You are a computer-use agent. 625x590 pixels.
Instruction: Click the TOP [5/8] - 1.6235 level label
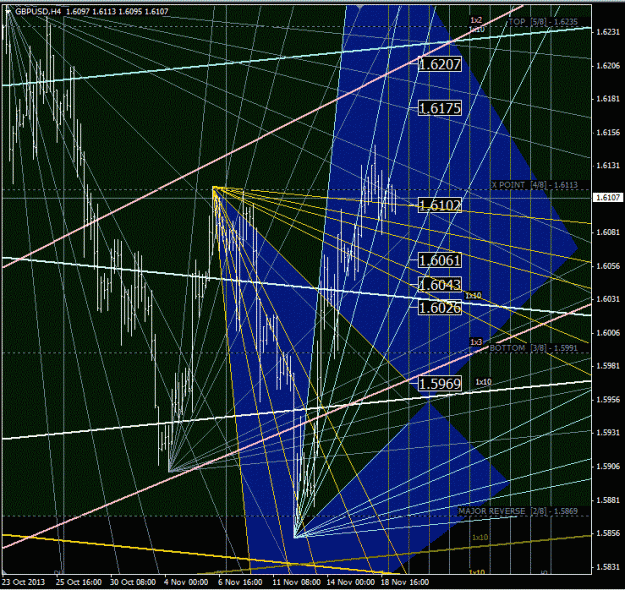pos(543,22)
